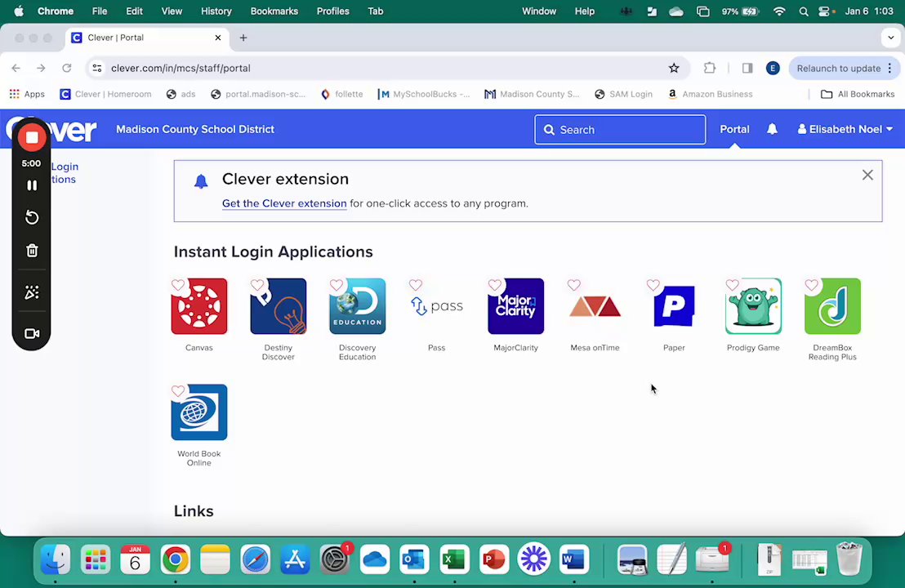Open Clever | Homeroom bookmark
Screen dimensions: 905x588
pos(105,94)
